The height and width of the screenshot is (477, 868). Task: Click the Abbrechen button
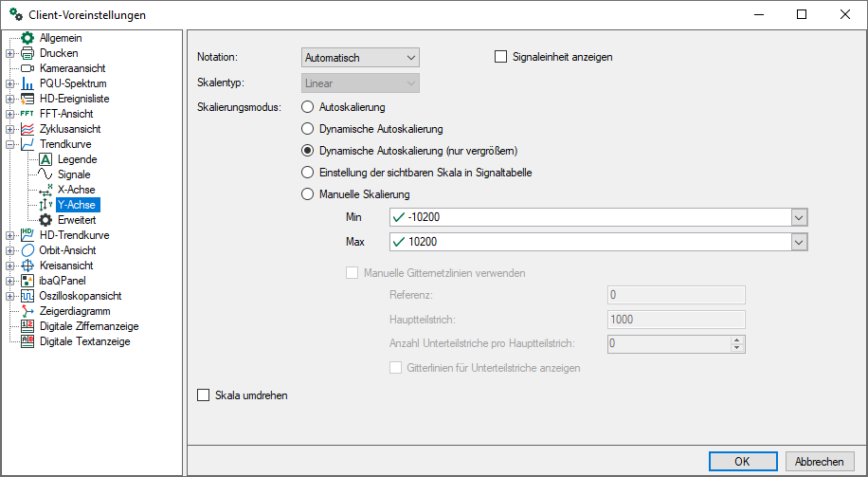820,462
